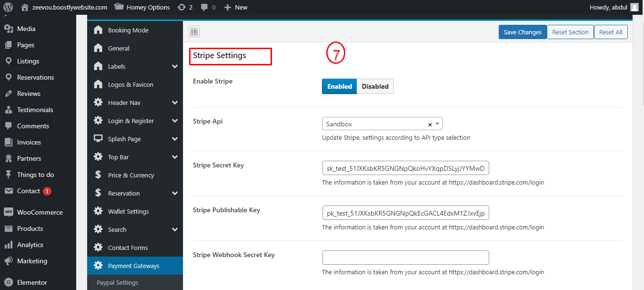The image size is (644, 290).
Task: Click the plus New icon
Action: coord(227,7)
